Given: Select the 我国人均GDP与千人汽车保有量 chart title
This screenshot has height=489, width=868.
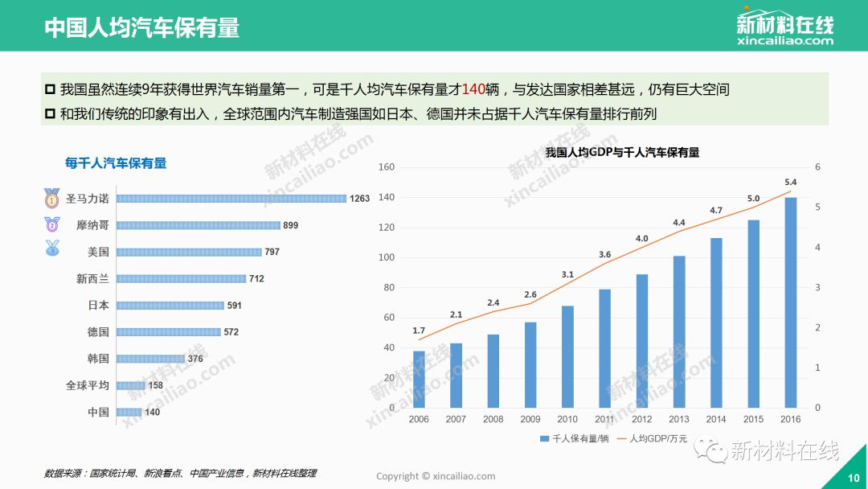Looking at the screenshot, I should pyautogui.click(x=622, y=152).
